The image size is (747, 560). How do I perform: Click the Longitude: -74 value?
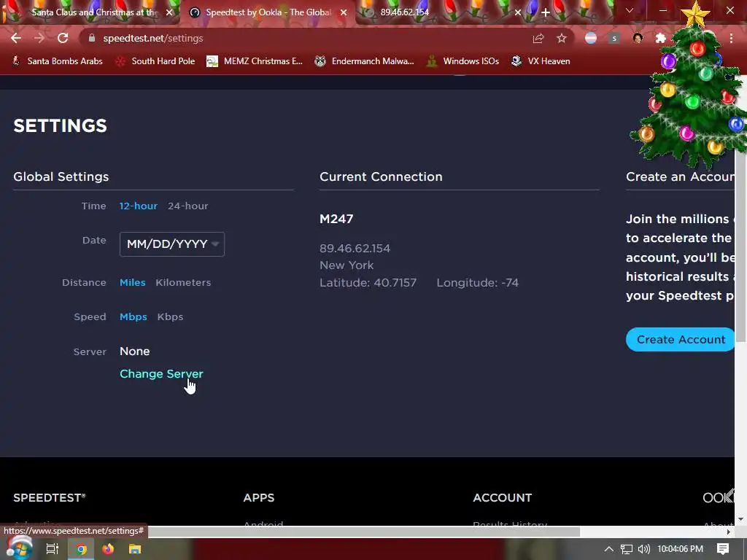coord(477,282)
